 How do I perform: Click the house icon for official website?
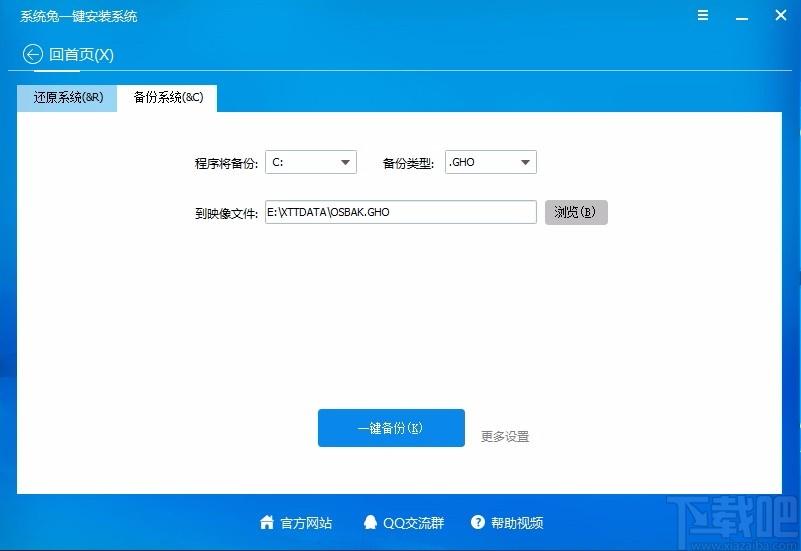point(267,522)
